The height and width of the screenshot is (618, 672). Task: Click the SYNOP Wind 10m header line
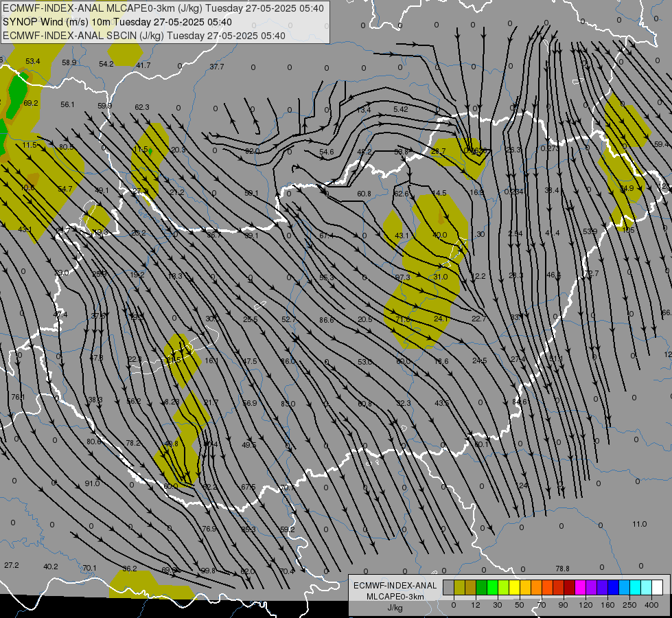tap(117, 22)
